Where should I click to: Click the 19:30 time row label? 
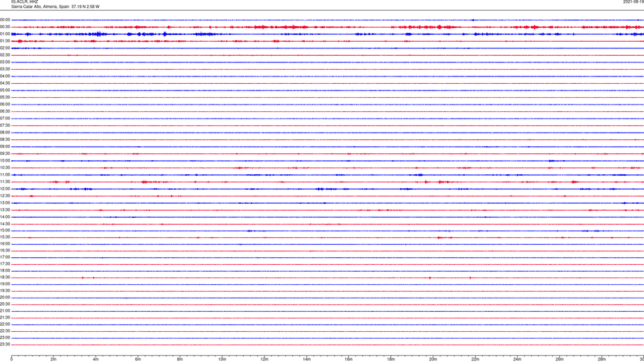(x=5, y=290)
